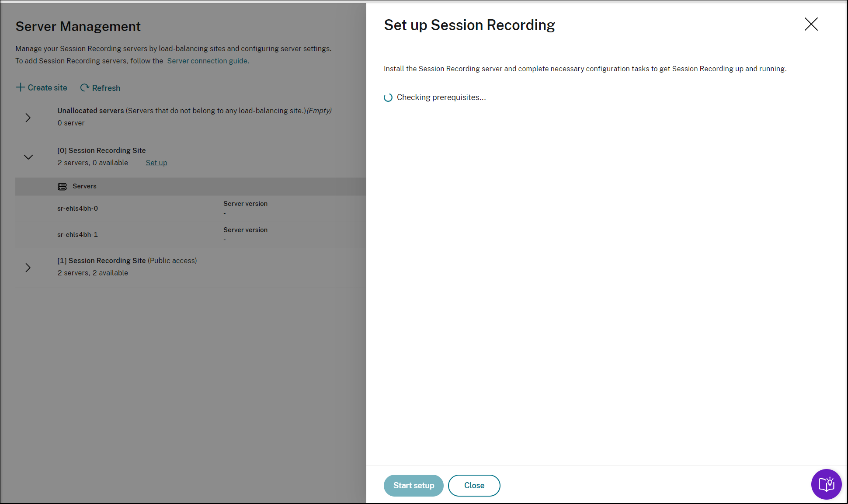
Task: Click the Set up link
Action: 156,163
